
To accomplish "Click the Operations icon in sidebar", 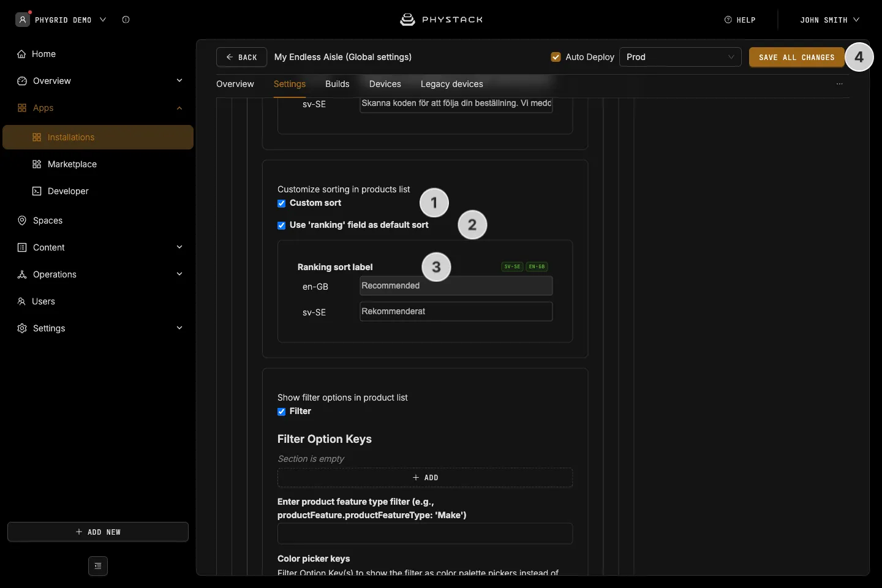I will click(22, 274).
